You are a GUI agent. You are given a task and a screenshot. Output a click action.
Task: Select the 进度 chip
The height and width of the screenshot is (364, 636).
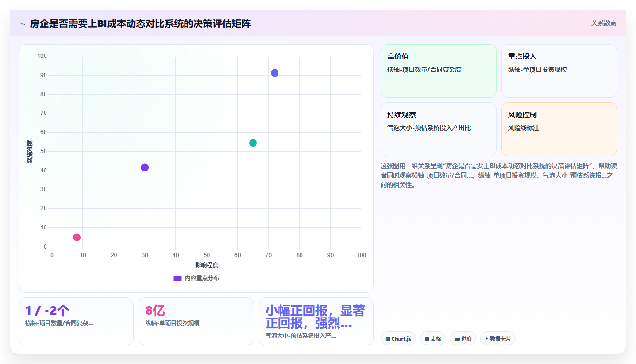tap(463, 339)
